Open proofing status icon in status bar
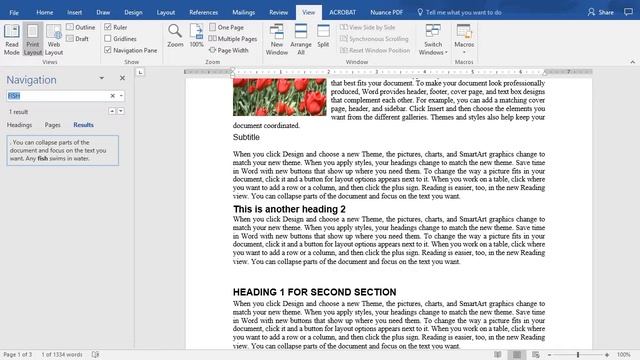This screenshot has width=640, height=360. tap(95, 355)
